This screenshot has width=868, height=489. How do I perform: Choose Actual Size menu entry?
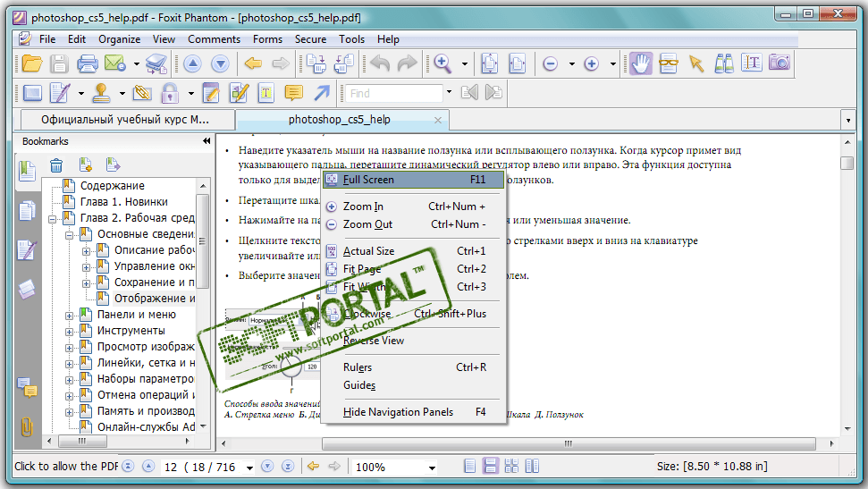[x=414, y=251]
